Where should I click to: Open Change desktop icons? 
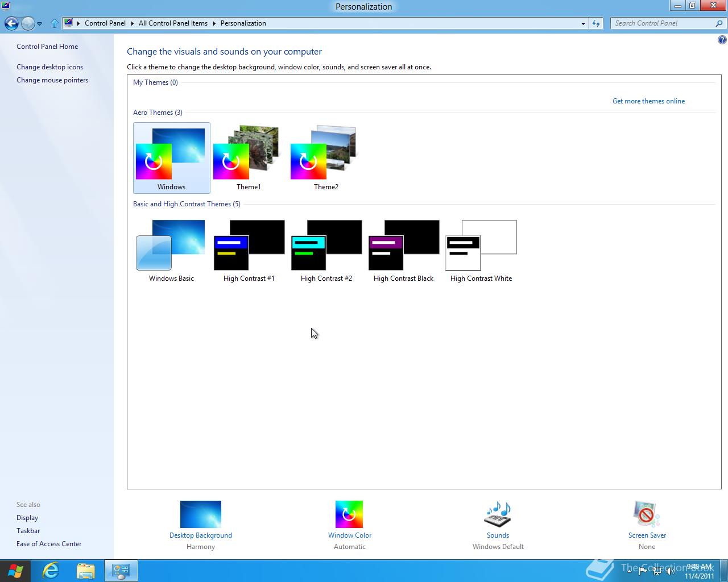(49, 67)
